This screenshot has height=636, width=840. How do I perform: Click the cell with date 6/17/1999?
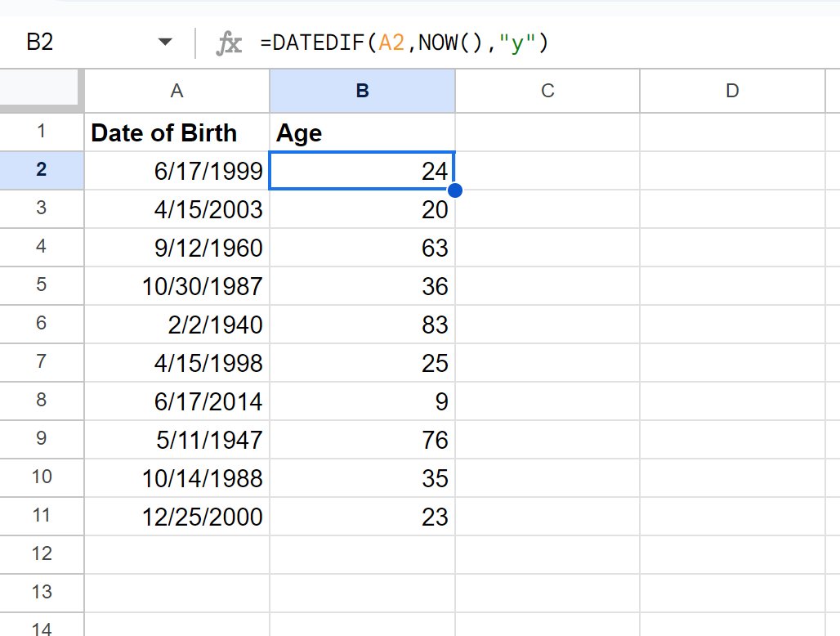[176, 171]
